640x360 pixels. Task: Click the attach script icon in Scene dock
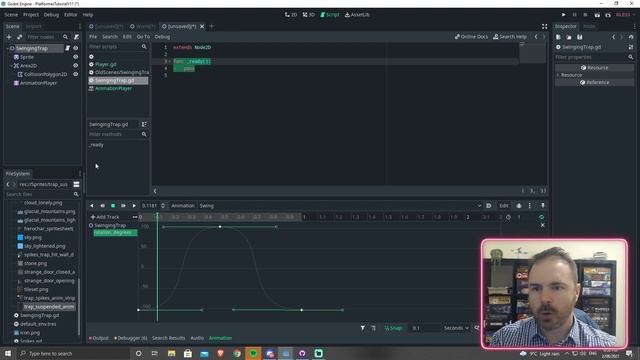click(76, 37)
